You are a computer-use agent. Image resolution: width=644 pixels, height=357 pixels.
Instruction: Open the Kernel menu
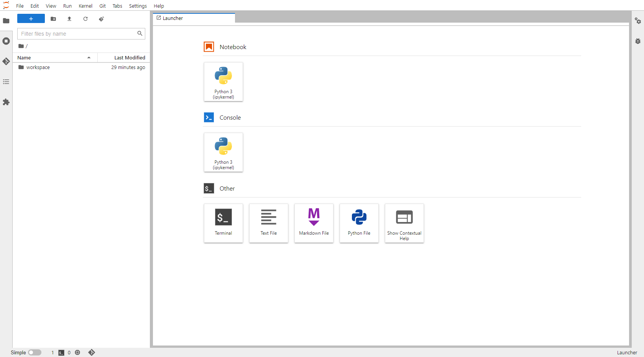pos(85,6)
